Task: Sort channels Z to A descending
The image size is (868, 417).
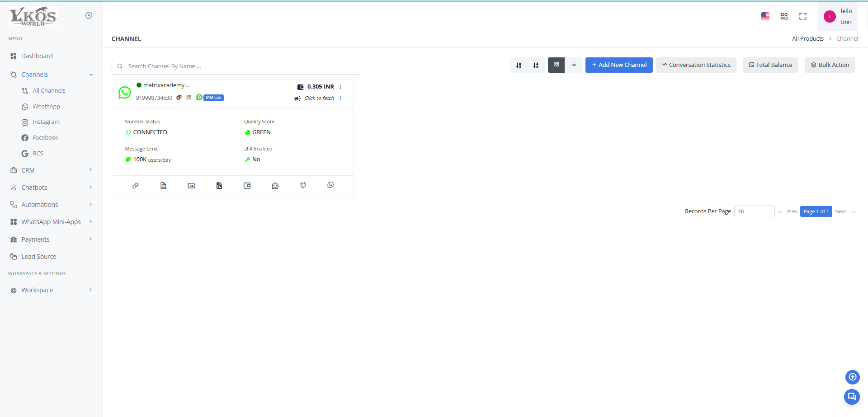Action: tap(536, 65)
